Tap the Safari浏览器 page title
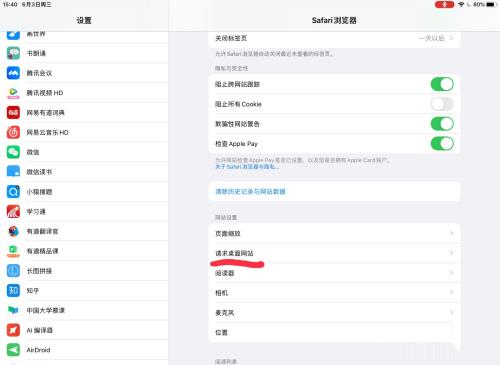Image resolution: width=500 pixels, height=365 pixels. pyautogui.click(x=334, y=20)
